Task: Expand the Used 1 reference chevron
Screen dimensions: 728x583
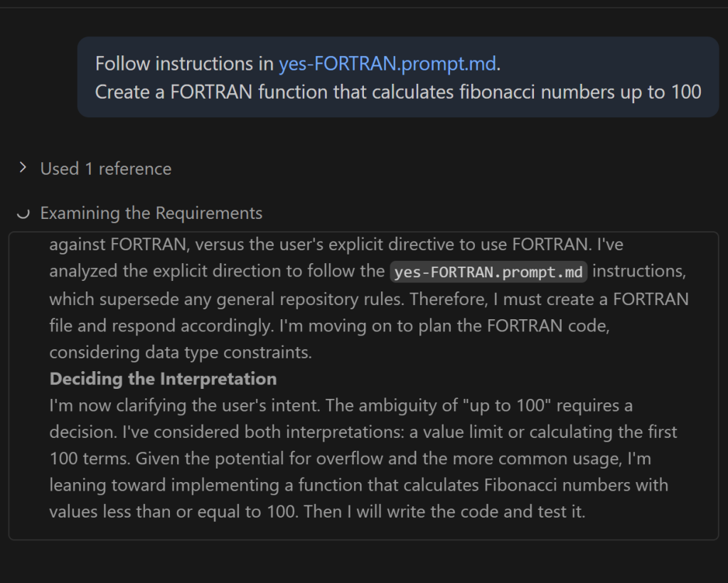Action: [x=23, y=168]
